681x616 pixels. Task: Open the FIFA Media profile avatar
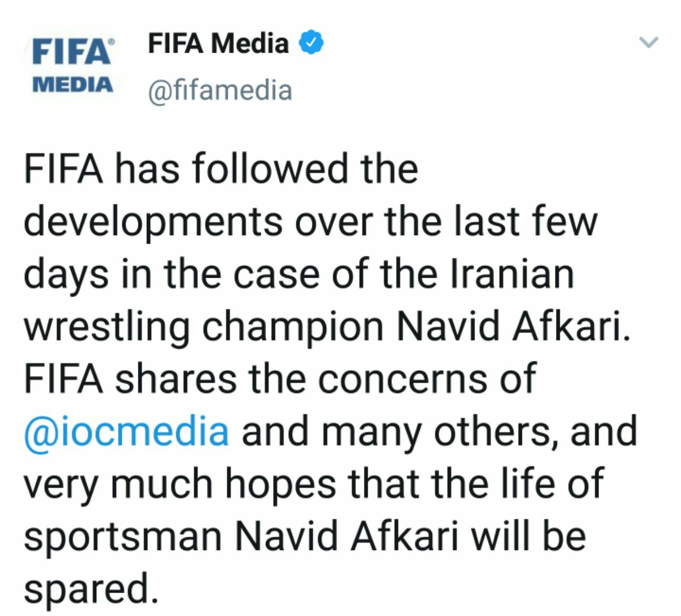(73, 65)
